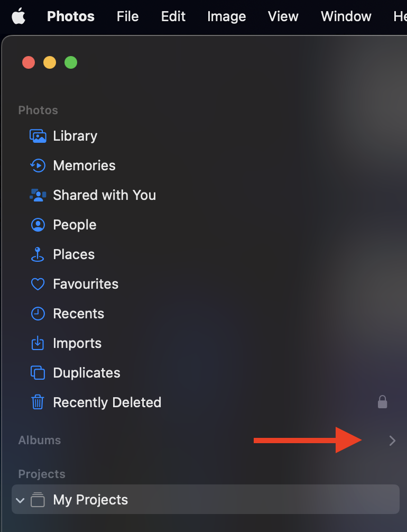This screenshot has width=407, height=532.
Task: Open the Imports download icon
Action: (38, 343)
